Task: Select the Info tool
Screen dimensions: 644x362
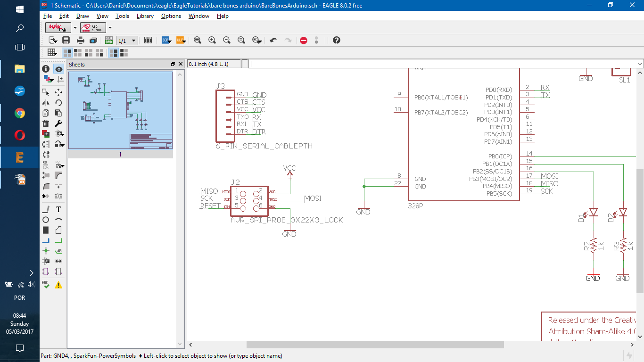Action: click(x=46, y=69)
